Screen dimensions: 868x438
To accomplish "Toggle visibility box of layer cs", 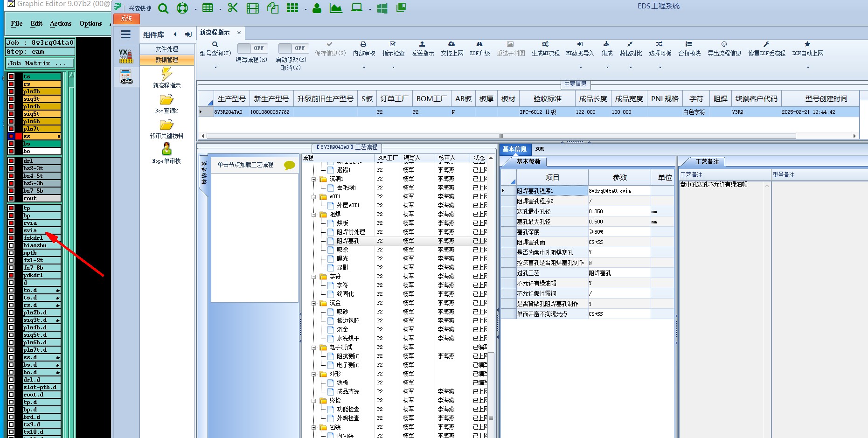I will click(x=11, y=84).
